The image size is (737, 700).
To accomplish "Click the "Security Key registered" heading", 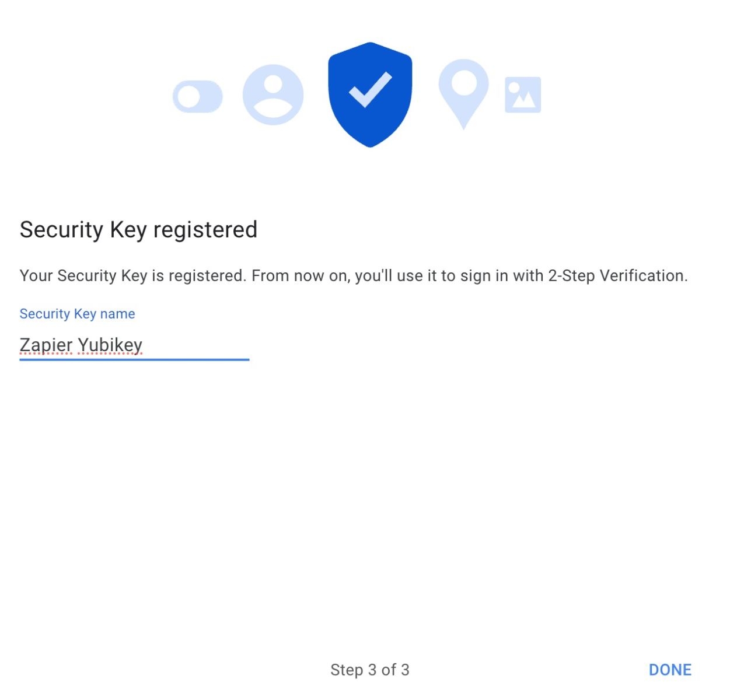I will tap(138, 230).
